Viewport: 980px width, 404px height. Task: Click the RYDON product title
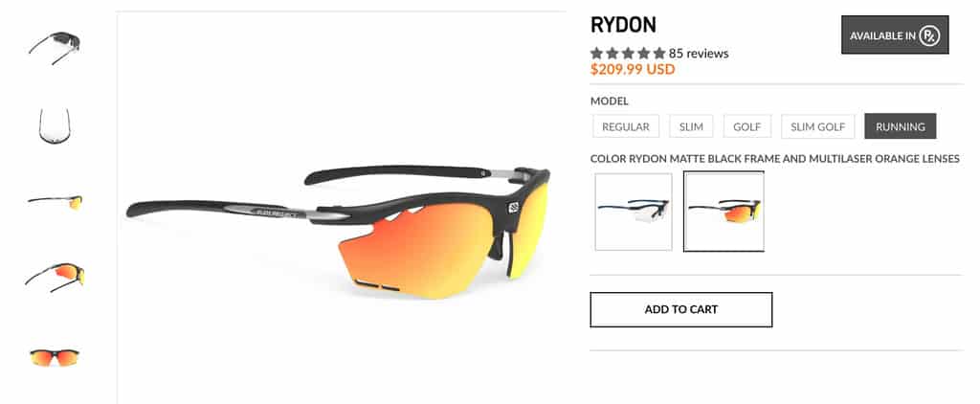[623, 26]
